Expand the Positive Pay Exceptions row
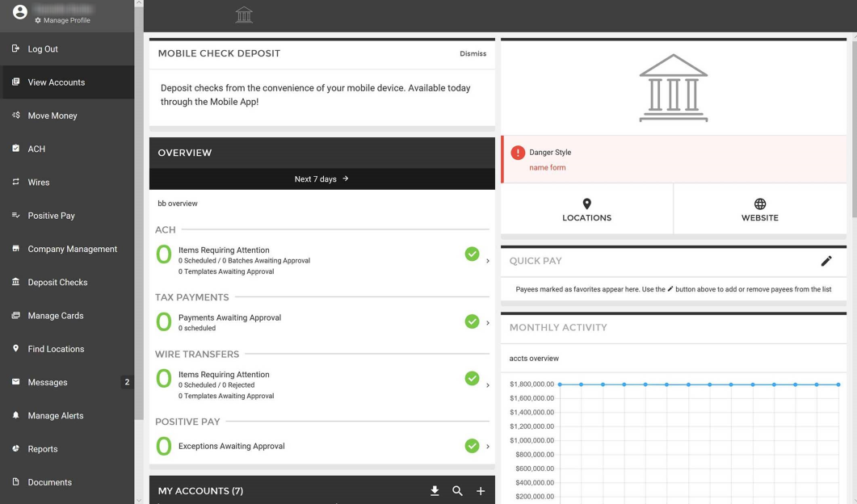This screenshot has width=857, height=504. (x=488, y=447)
